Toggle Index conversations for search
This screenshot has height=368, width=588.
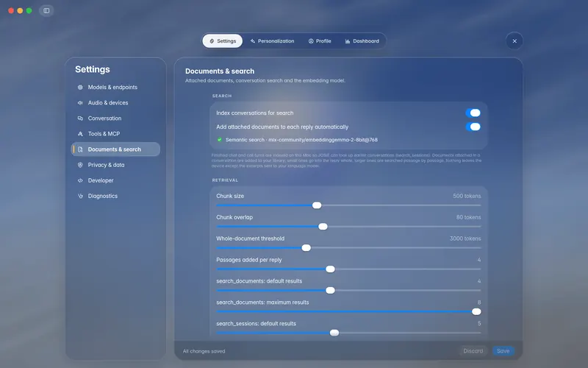[x=473, y=113]
